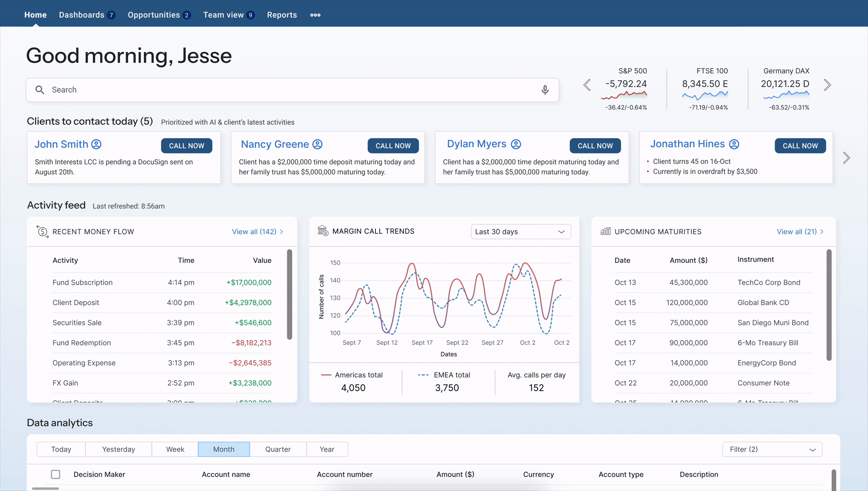Click the Recent Money Flow icon

click(x=42, y=232)
